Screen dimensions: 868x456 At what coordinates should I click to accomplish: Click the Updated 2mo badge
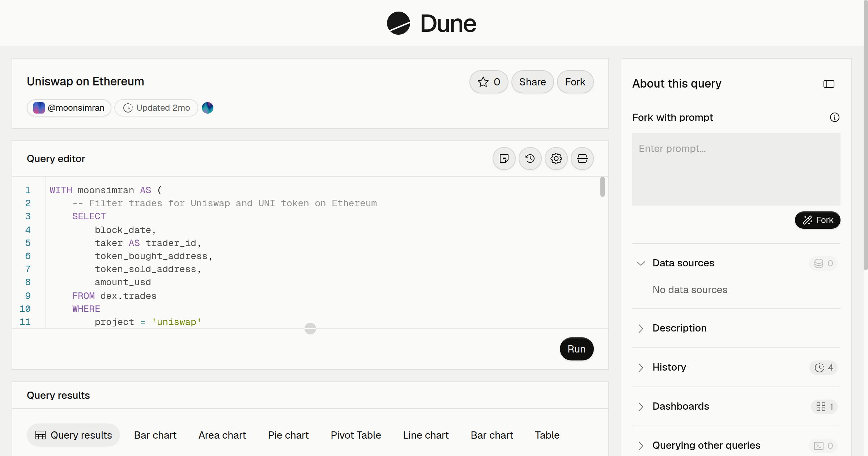(x=156, y=108)
